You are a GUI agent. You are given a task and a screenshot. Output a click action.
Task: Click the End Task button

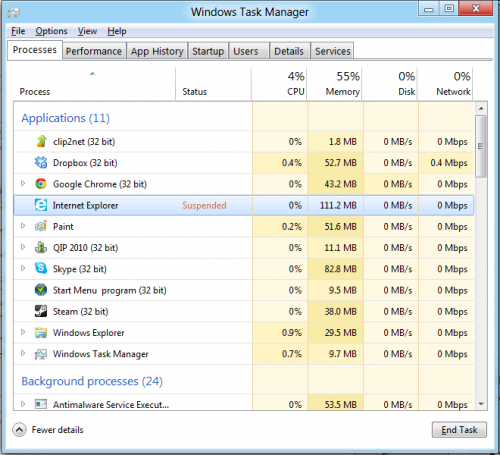(x=459, y=430)
